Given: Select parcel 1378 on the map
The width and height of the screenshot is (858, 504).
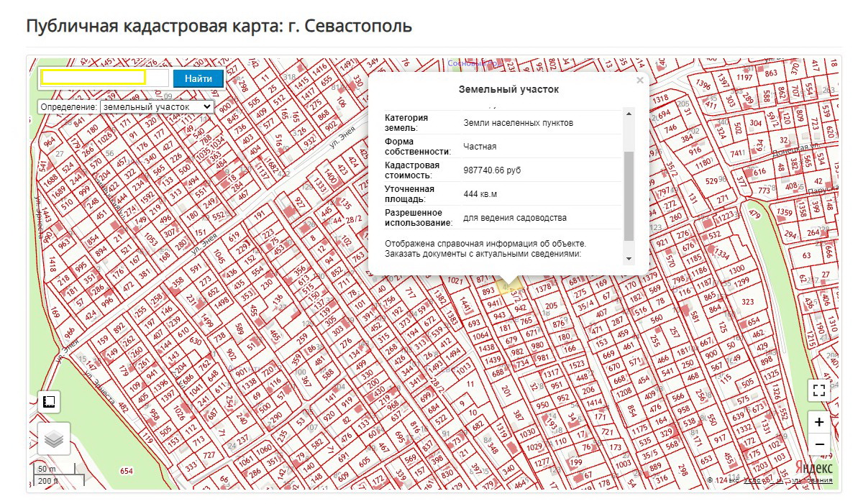Looking at the screenshot, I should (x=544, y=288).
